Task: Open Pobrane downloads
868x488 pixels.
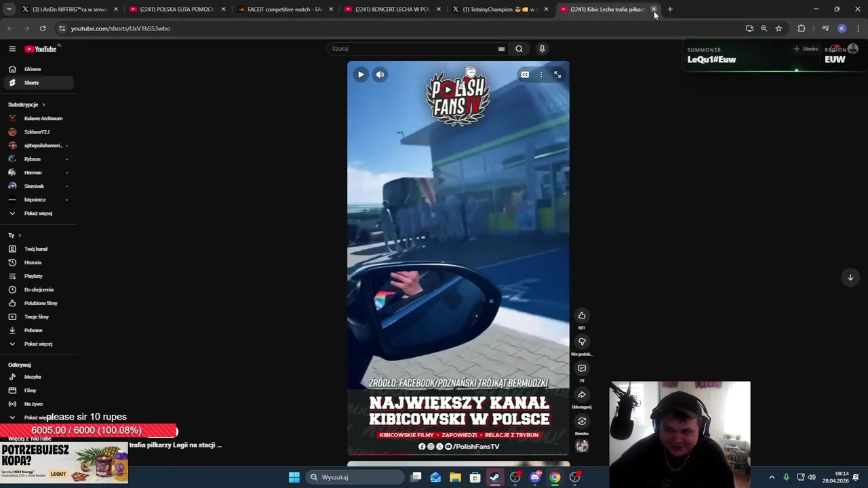Action: coord(37,330)
